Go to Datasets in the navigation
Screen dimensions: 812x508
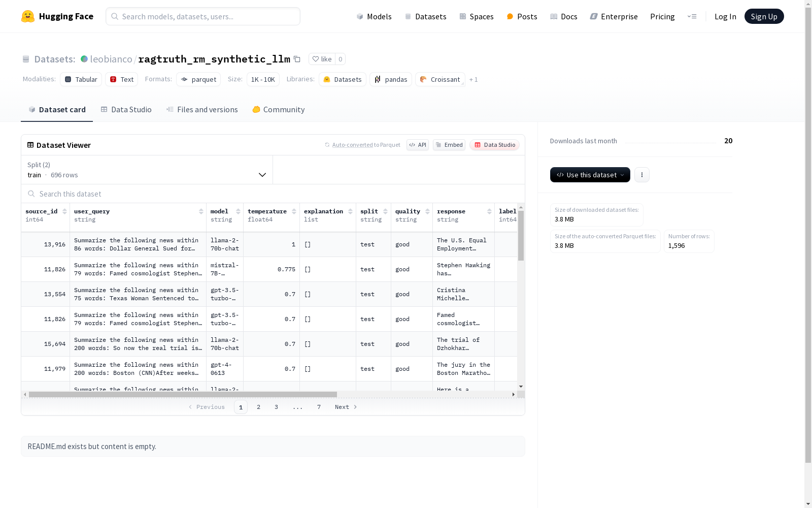click(x=425, y=16)
